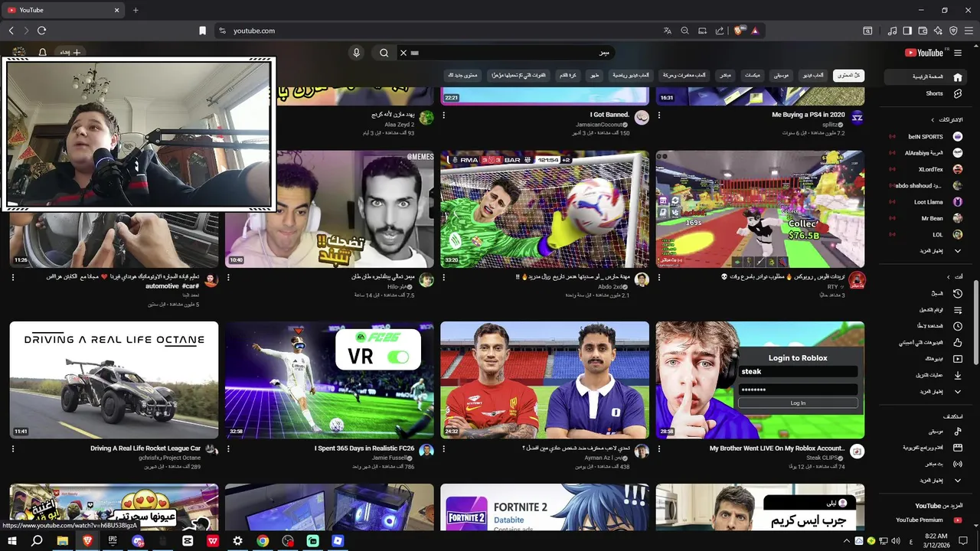Open the Mr Bean subscription channel
Image resolution: width=980 pixels, height=551 pixels.
[x=925, y=218]
